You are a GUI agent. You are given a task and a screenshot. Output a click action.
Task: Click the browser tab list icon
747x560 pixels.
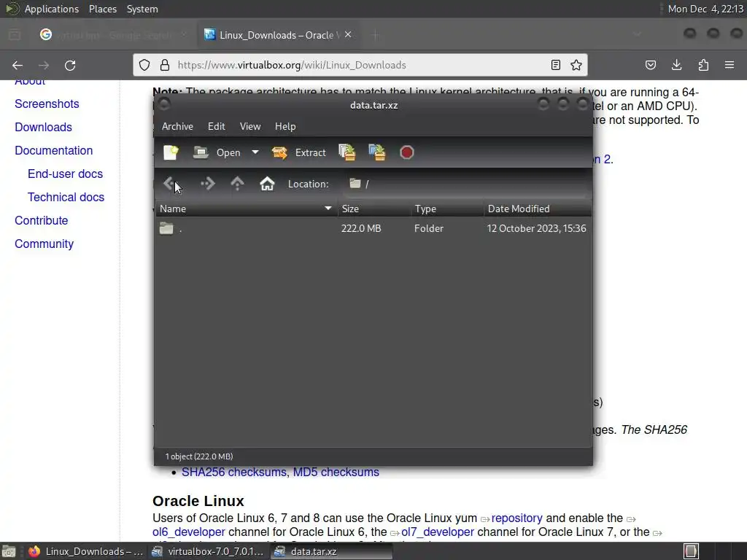pyautogui.click(x=637, y=35)
